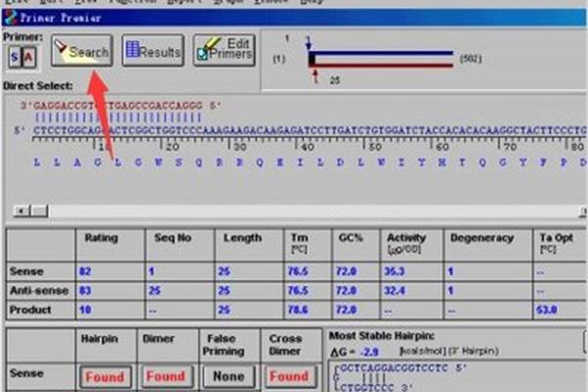Click the Cross Dimer column header

(285, 345)
